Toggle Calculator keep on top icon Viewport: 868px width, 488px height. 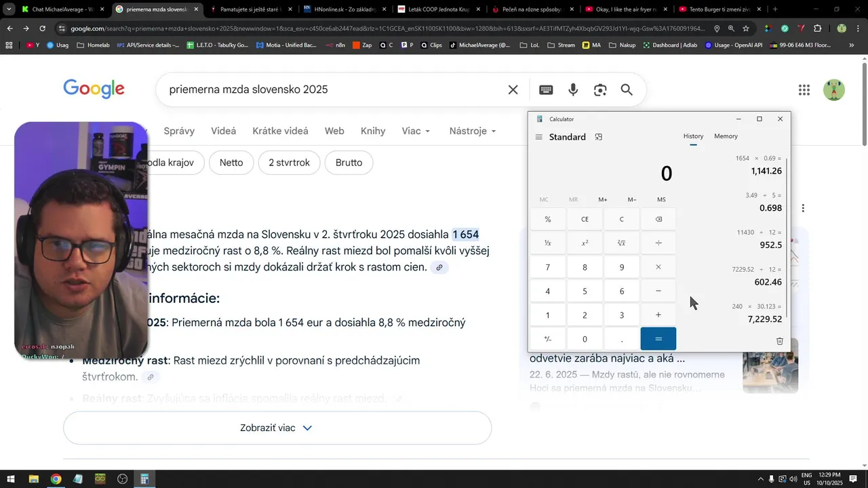tap(598, 137)
